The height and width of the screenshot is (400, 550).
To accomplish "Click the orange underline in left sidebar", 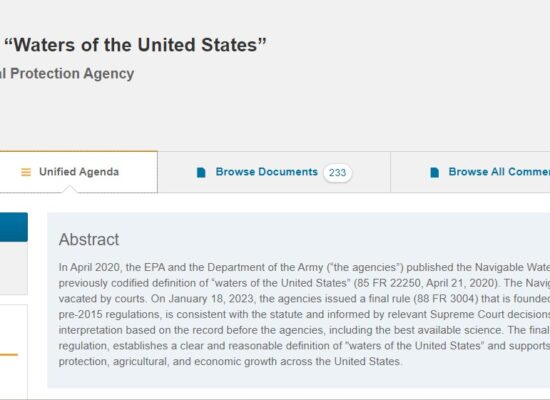I will tap(9, 355).
